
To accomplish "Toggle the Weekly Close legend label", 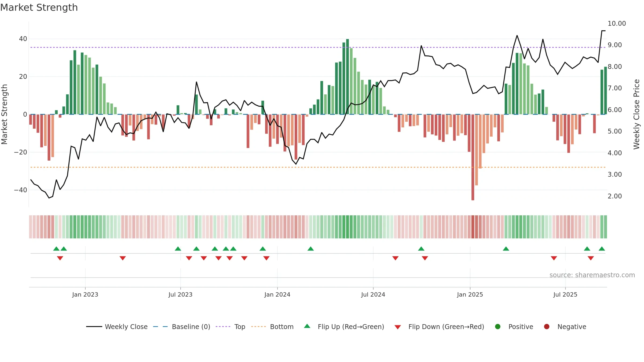I will (x=126, y=327).
